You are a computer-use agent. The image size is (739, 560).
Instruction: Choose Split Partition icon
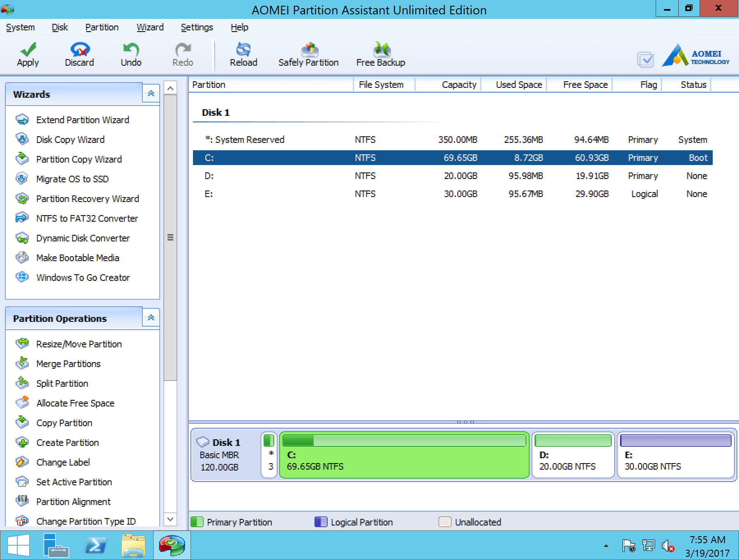point(22,383)
